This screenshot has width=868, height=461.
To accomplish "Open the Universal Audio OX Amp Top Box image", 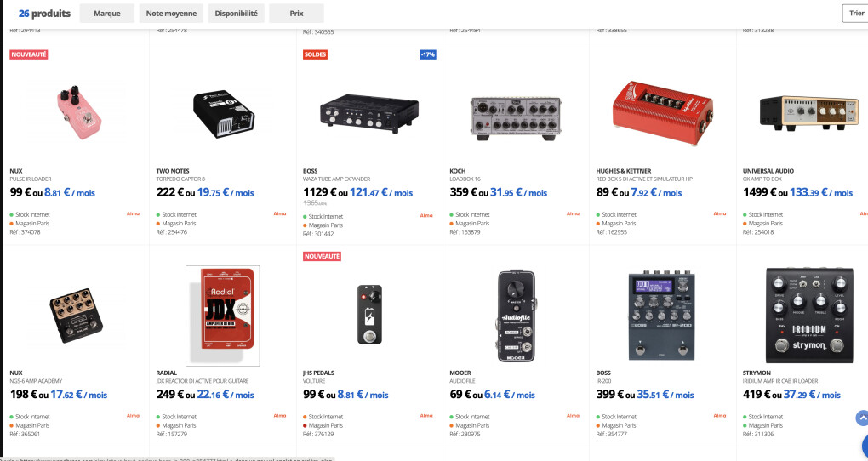I will (808, 112).
